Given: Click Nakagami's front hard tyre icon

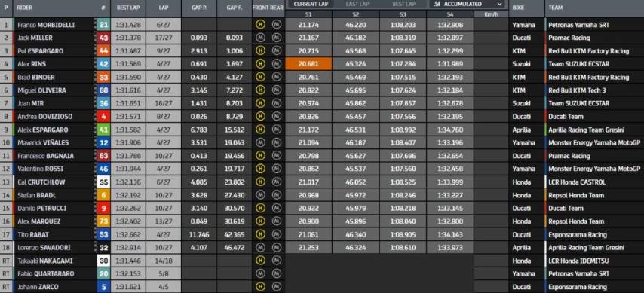Looking at the screenshot, I should pos(259,261).
